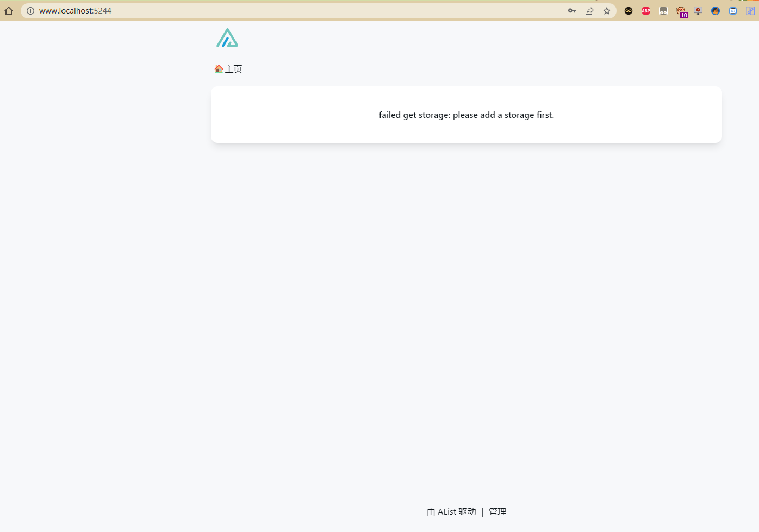This screenshot has width=759, height=532.
Task: Click the home emoji in the breadcrumb
Action: [219, 69]
